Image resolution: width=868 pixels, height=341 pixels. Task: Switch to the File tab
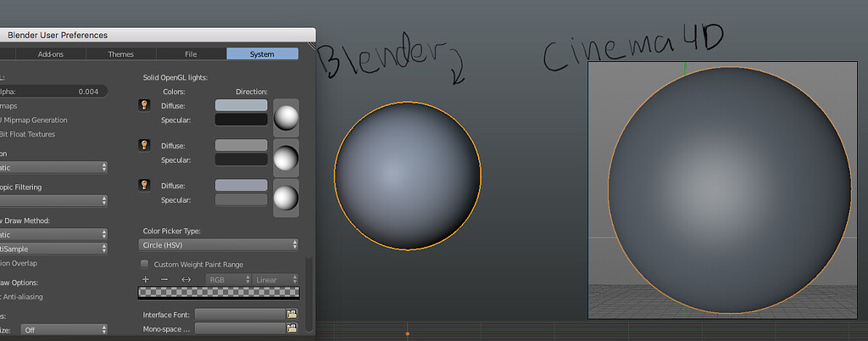191,53
